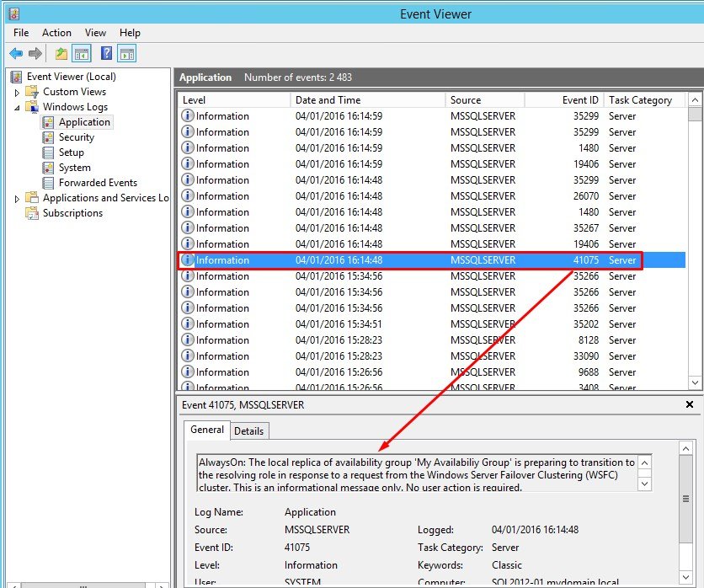The image size is (704, 588).
Task: Collapse the Windows Logs node
Action: (x=17, y=107)
